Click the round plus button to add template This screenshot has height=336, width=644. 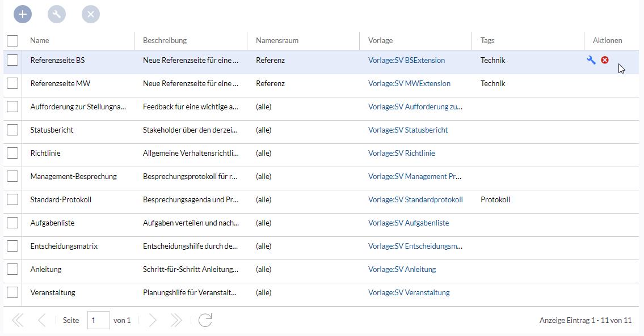tap(23, 14)
